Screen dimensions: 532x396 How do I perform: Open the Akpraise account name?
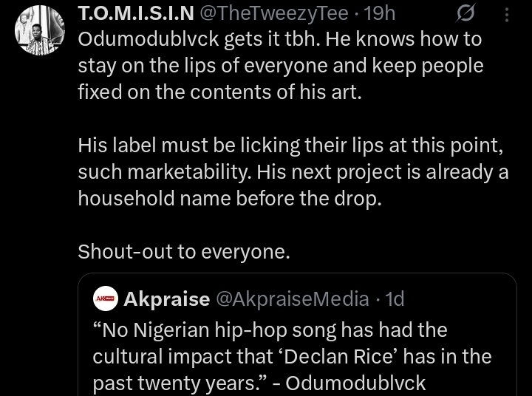[x=167, y=299]
